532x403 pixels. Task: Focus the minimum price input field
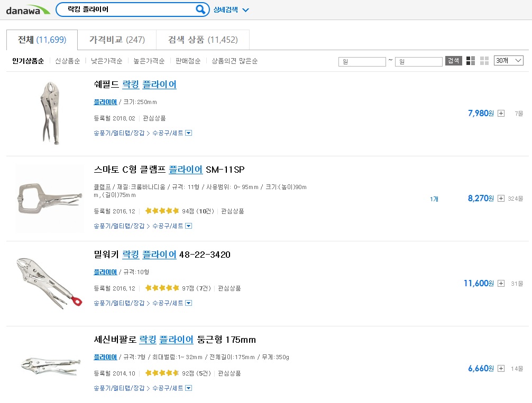(x=362, y=61)
